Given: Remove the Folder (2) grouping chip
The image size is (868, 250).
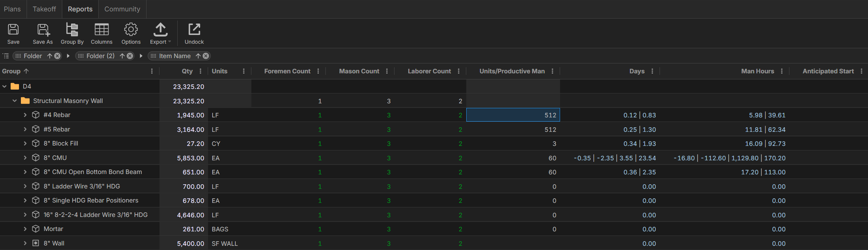Looking at the screenshot, I should [x=130, y=56].
